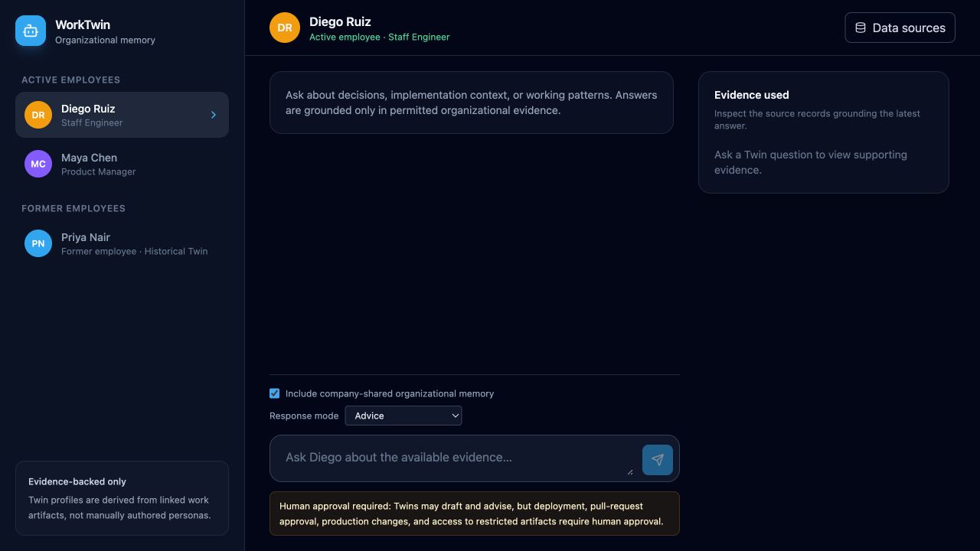The image size is (980, 551).
Task: Click Maya Chen's MC avatar
Action: [38, 164]
